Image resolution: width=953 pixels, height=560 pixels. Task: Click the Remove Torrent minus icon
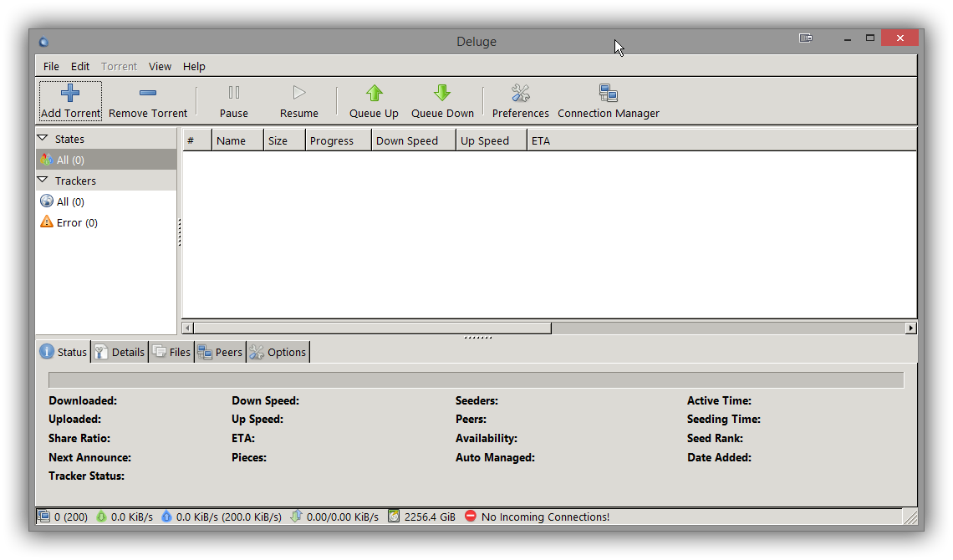[x=148, y=93]
